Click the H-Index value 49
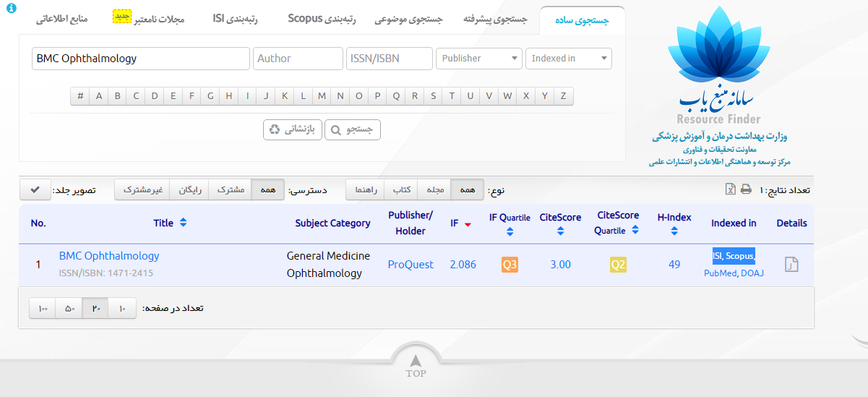This screenshot has height=397, width=868. point(674,265)
